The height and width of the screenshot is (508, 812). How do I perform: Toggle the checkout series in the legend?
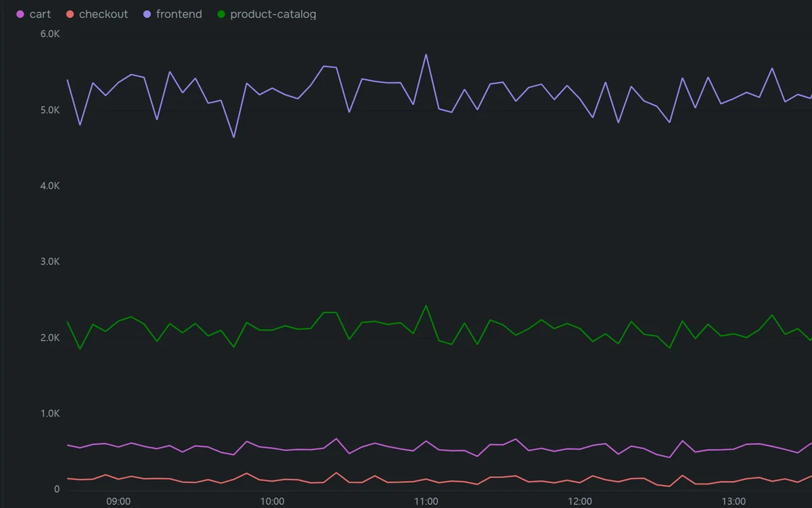(x=97, y=14)
